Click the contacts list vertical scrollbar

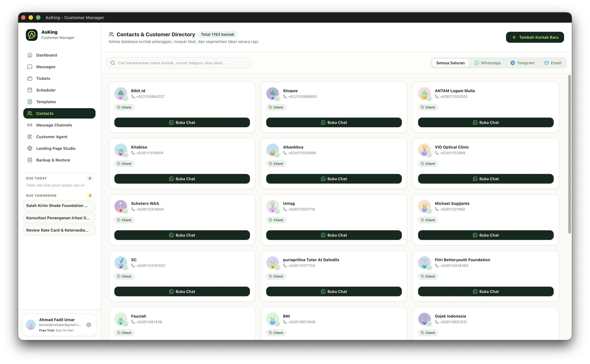tap(569, 154)
